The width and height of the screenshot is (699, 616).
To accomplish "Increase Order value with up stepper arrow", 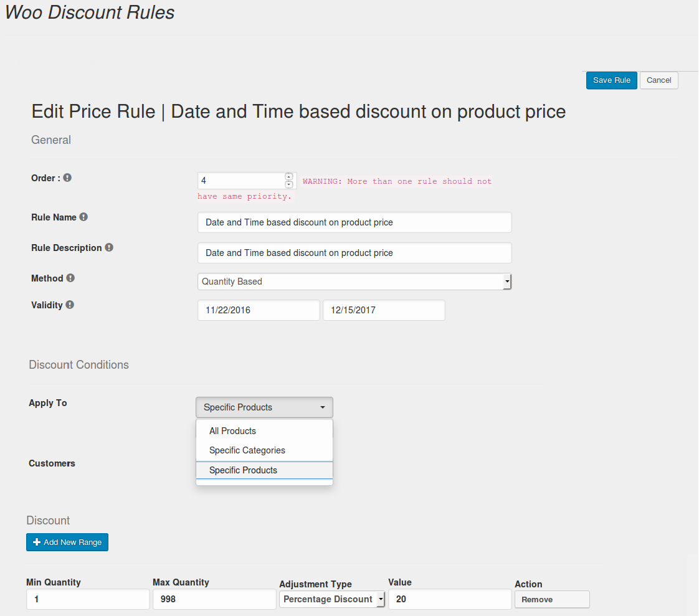I will click(289, 176).
